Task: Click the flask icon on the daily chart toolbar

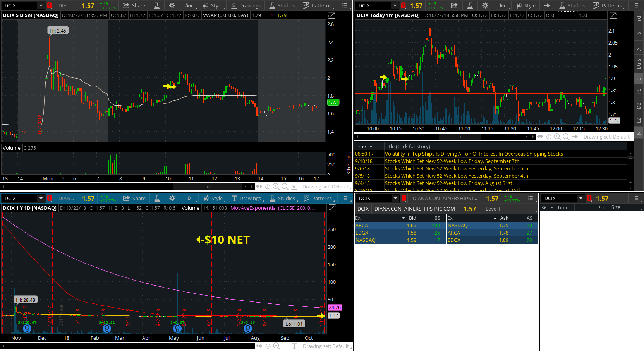Action: [x=157, y=198]
